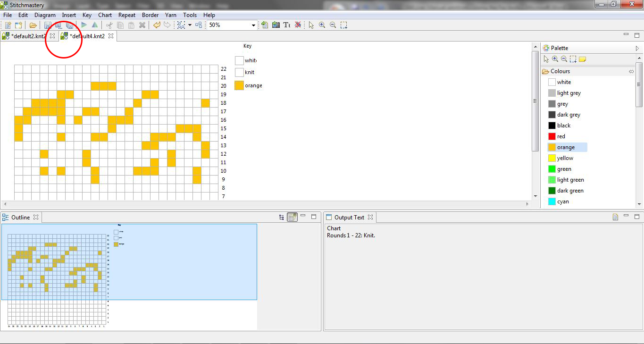Click the Open file folder icon

[x=33, y=25]
